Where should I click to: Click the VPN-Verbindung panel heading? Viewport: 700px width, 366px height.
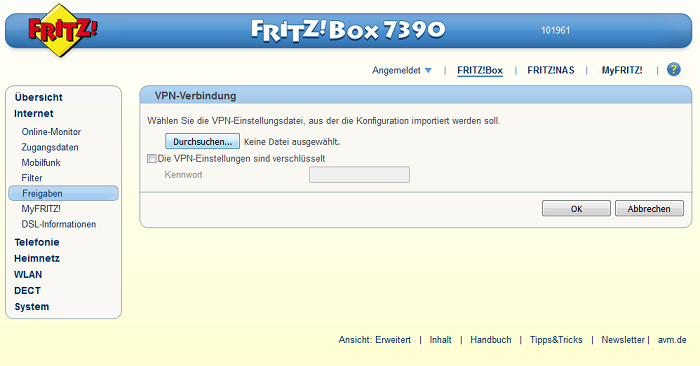[x=196, y=96]
